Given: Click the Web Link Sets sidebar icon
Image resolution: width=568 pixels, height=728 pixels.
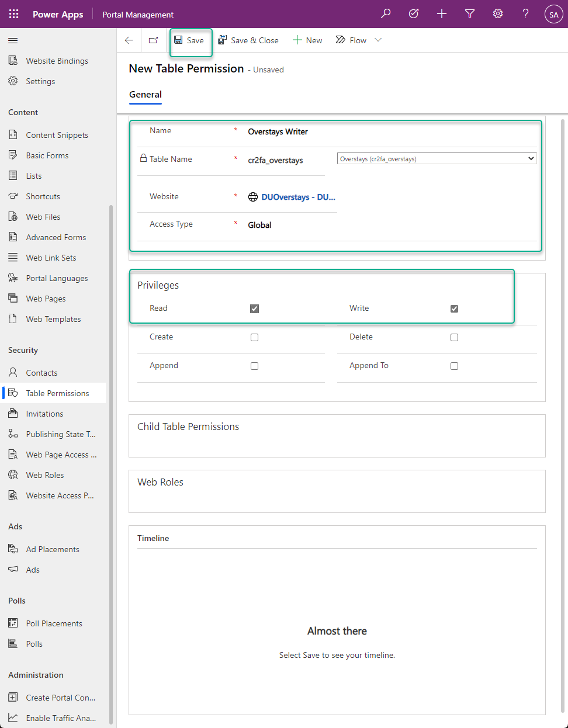Looking at the screenshot, I should 13,258.
